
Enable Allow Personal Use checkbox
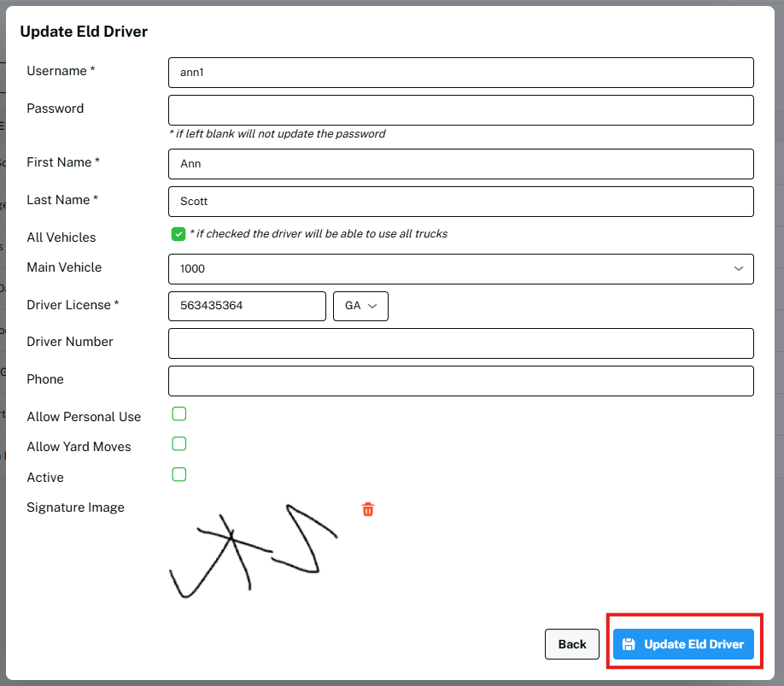point(179,414)
